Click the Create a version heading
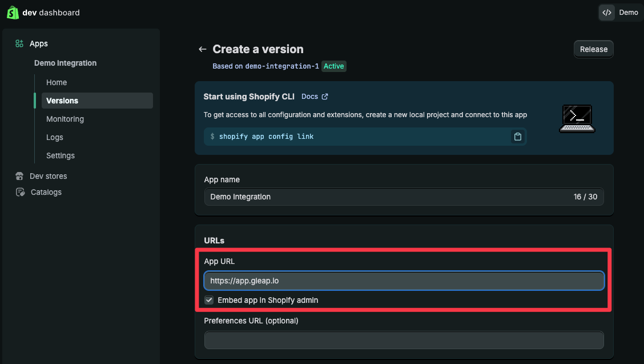 click(258, 49)
